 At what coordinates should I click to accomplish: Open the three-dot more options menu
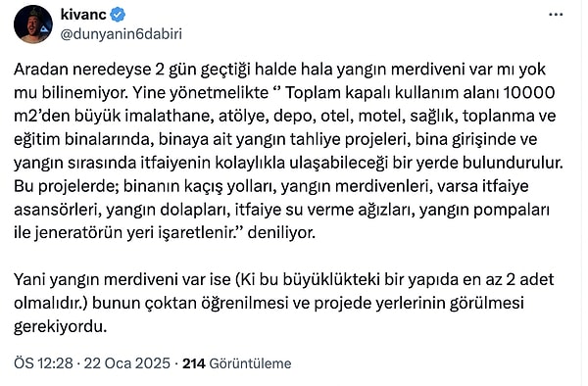point(556,15)
